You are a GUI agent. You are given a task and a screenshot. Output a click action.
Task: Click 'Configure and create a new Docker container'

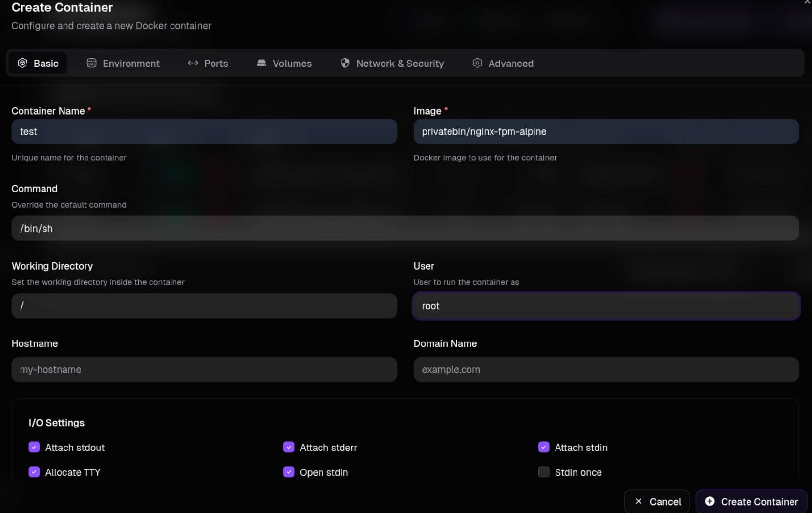111,26
